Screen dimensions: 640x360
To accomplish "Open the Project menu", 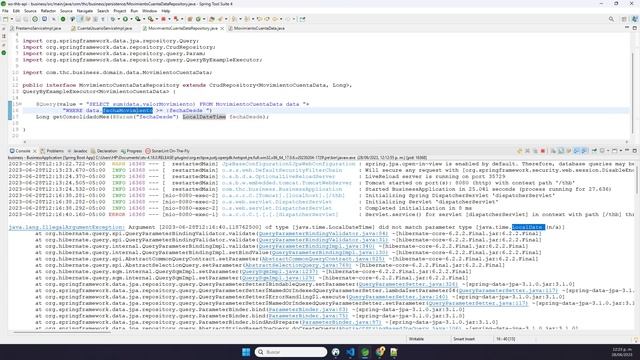I will 120,11.
